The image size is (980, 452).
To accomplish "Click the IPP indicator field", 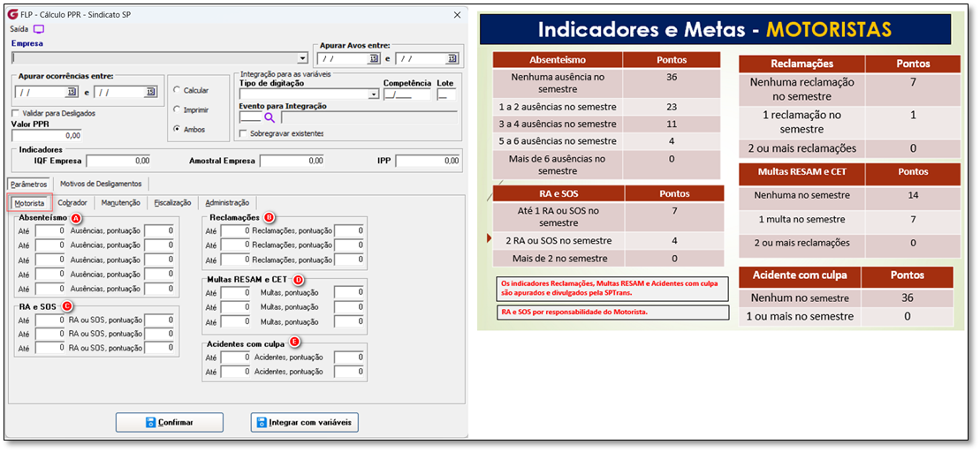I will [428, 161].
